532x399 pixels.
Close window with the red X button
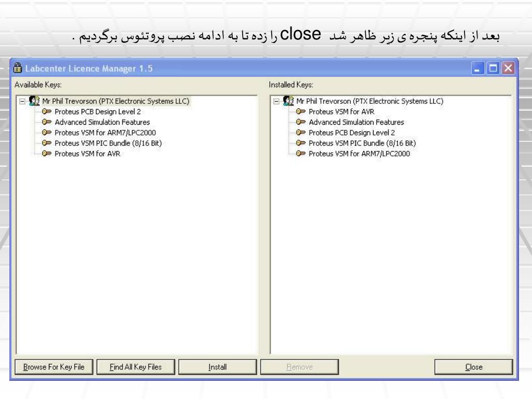508,68
